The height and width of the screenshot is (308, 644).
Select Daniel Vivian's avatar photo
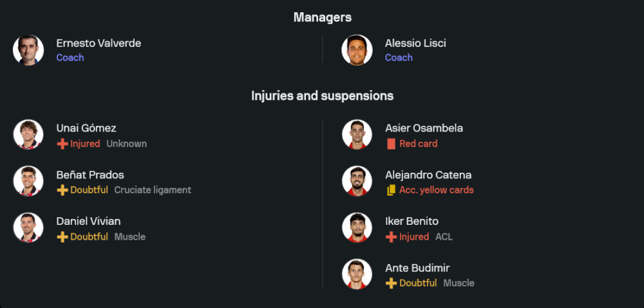tap(28, 228)
